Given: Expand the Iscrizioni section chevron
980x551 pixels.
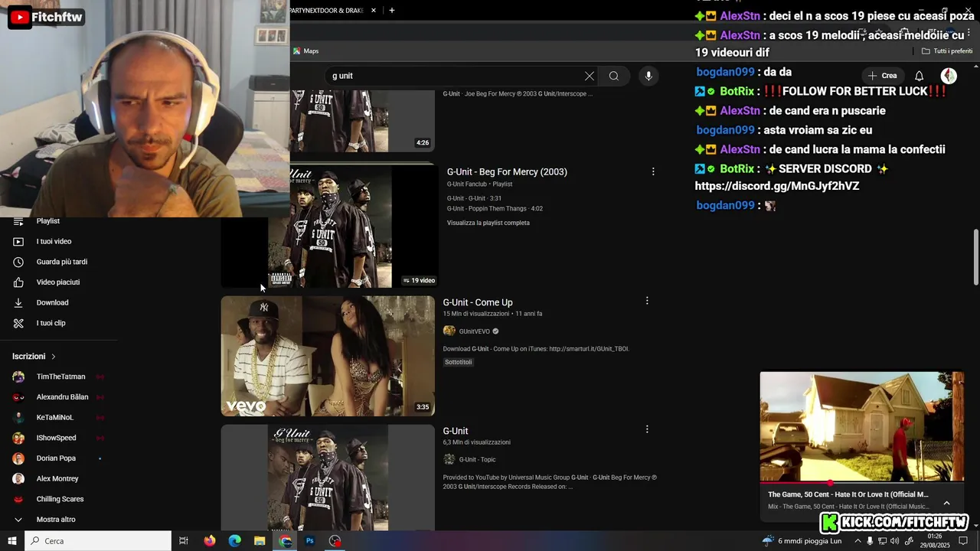Looking at the screenshot, I should [54, 357].
